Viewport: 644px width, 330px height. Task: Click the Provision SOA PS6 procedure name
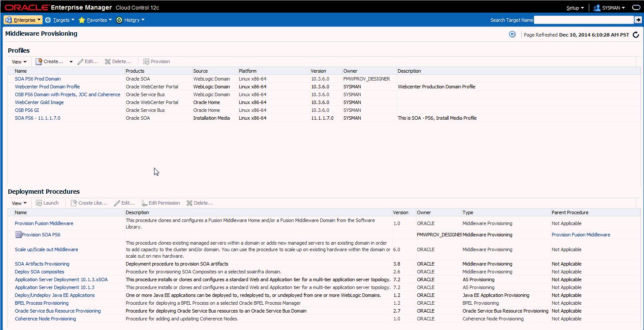41,235
